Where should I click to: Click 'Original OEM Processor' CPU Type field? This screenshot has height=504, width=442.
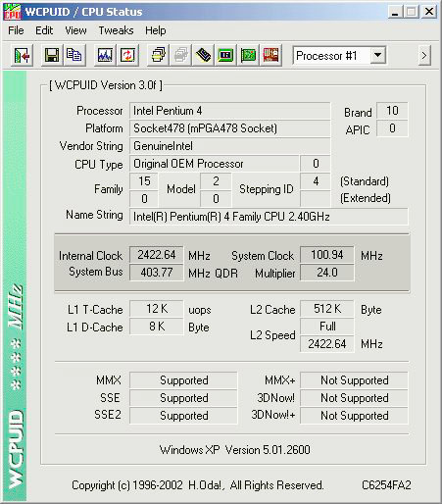click(x=215, y=164)
